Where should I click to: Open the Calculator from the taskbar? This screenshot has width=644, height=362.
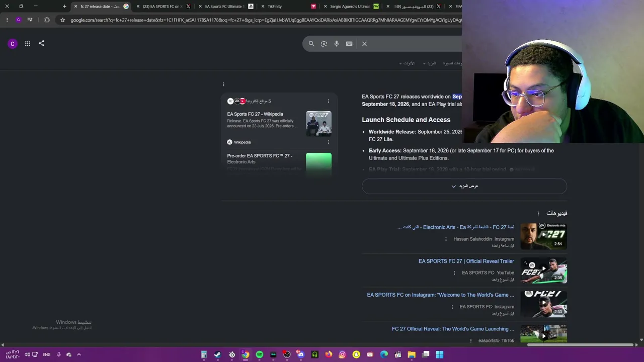204,354
